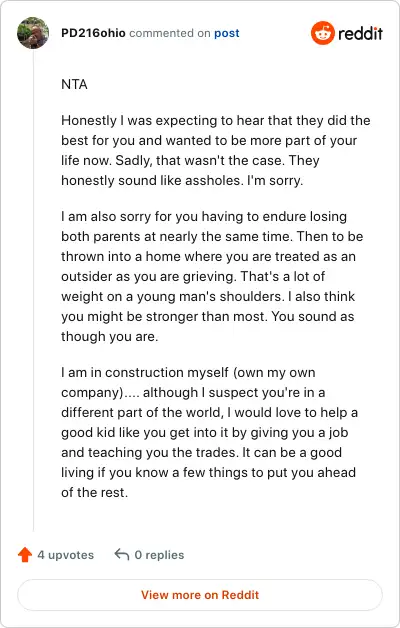The image size is (400, 628).
Task: Click the paragraph starting "I am also sorry"
Action: [x=212, y=276]
